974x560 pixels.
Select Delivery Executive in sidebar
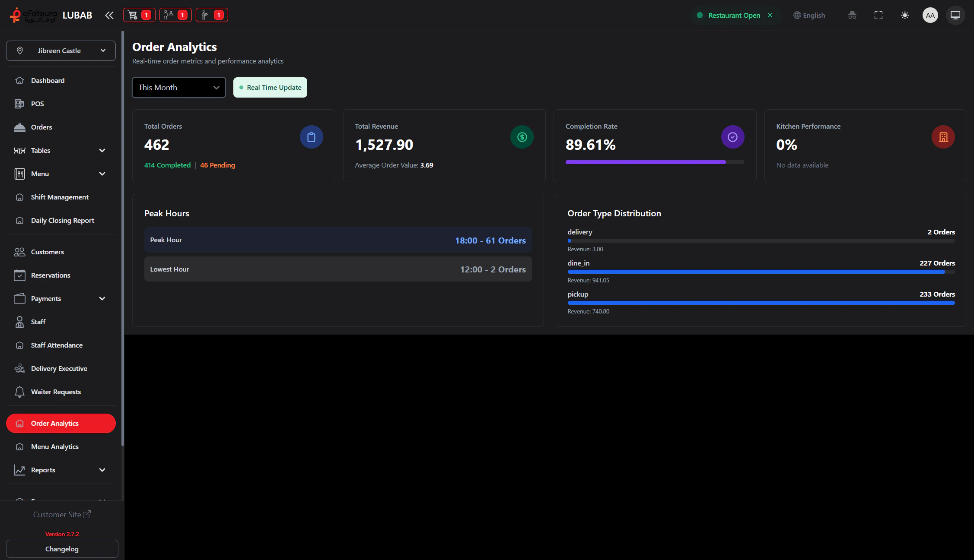(59, 368)
